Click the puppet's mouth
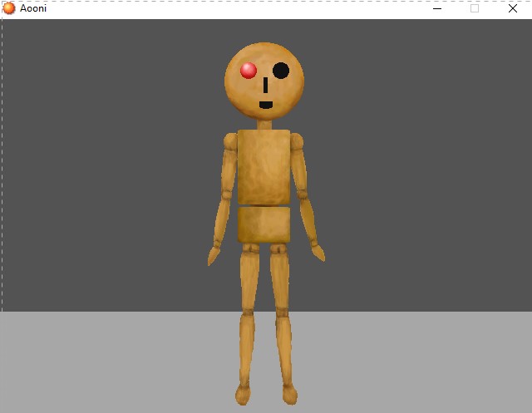This screenshot has height=413, width=532. point(266,105)
